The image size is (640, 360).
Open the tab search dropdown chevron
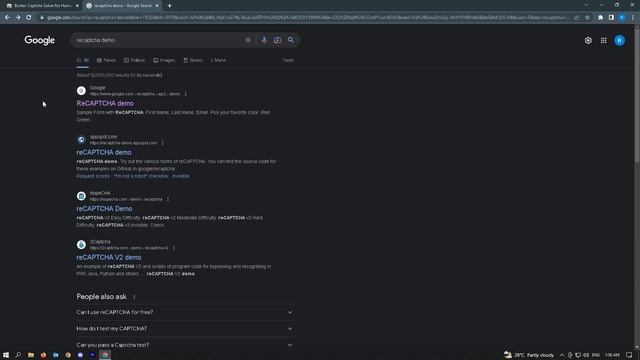[x=586, y=5]
